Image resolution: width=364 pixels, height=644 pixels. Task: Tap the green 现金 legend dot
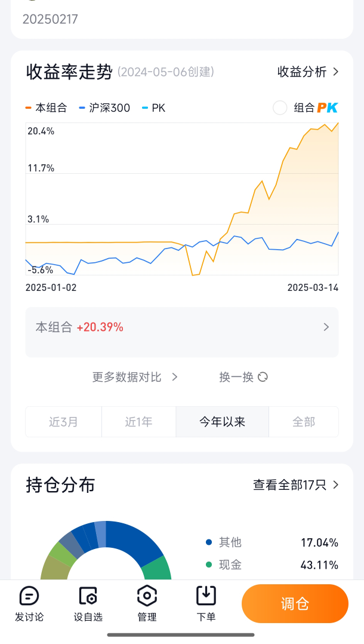point(209,565)
